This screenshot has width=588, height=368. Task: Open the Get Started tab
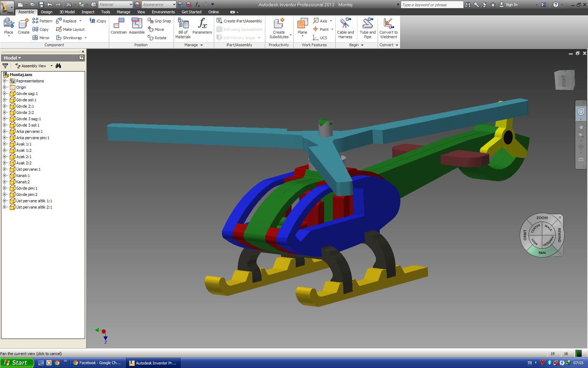tap(191, 12)
